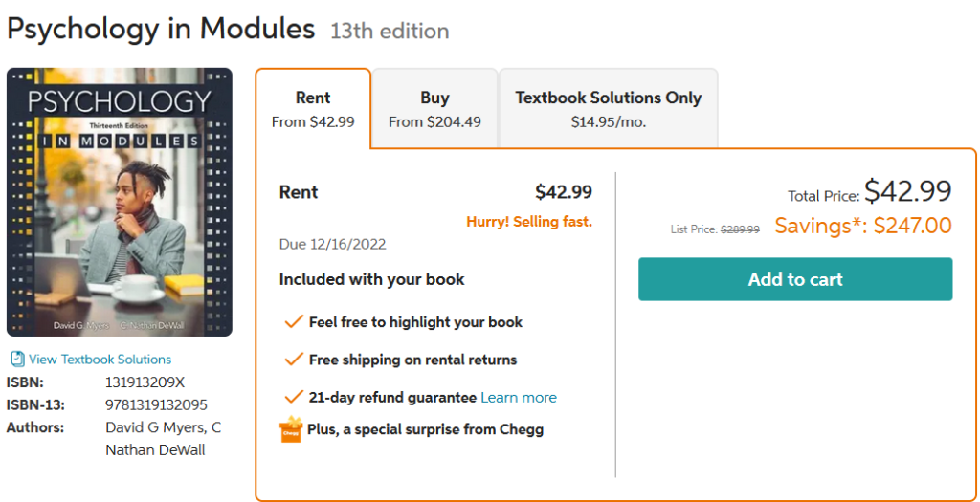The height and width of the screenshot is (502, 980).
Task: Open Textbook Solutions Only tab
Action: click(x=608, y=108)
